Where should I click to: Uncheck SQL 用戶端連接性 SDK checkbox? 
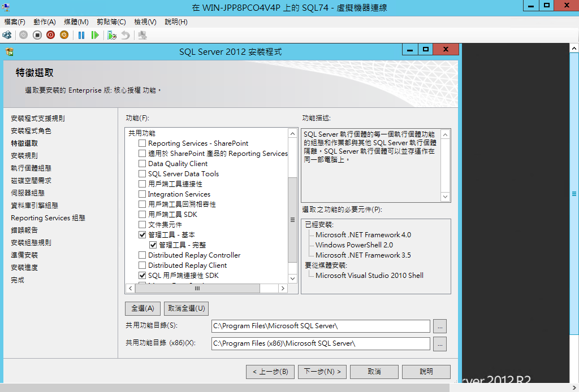tap(142, 275)
